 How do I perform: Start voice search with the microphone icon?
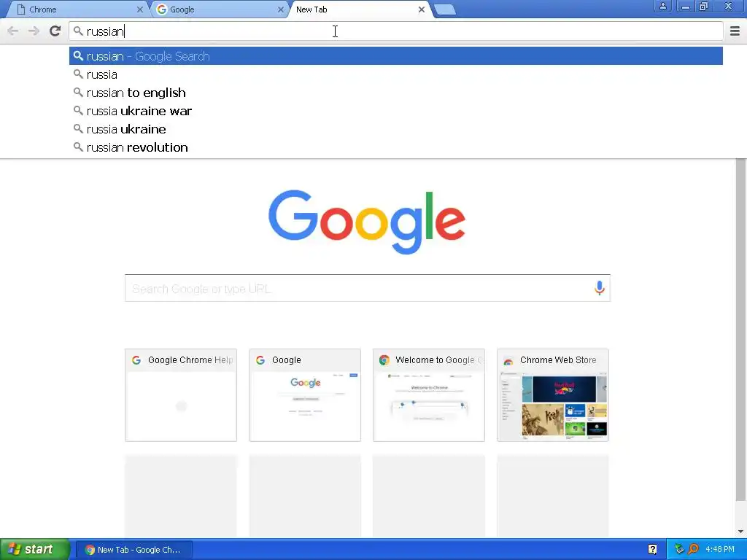[x=600, y=287]
